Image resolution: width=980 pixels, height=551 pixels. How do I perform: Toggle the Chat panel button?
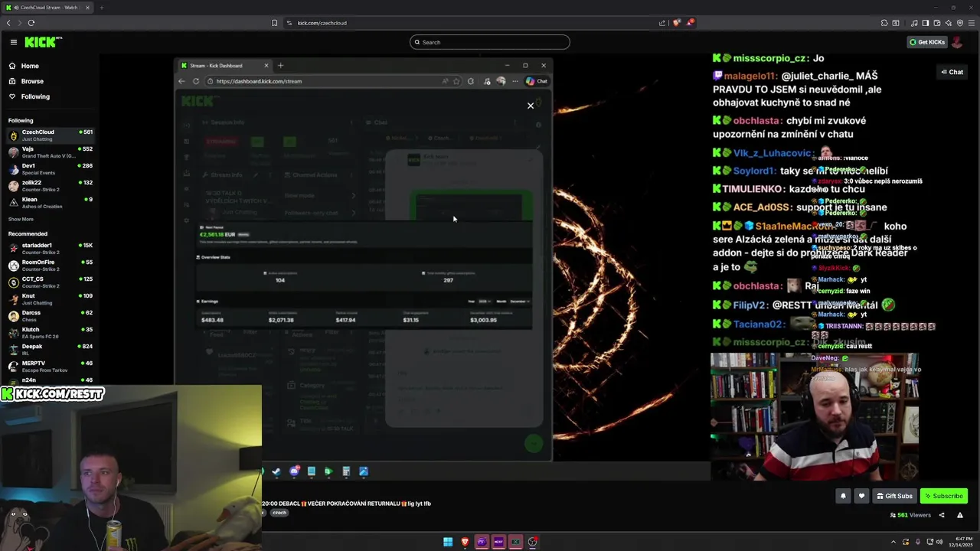point(952,72)
